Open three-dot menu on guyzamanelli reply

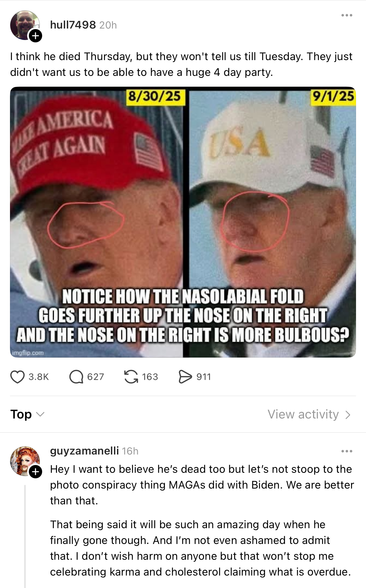(347, 451)
